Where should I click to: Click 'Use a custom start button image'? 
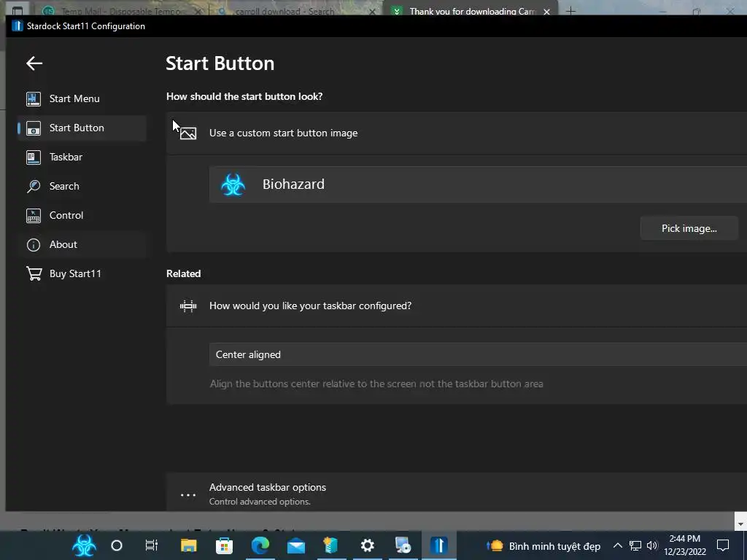(x=284, y=133)
